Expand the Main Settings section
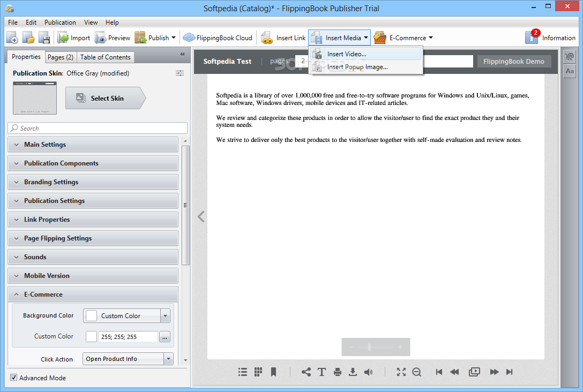This screenshot has height=392, width=583. point(93,145)
